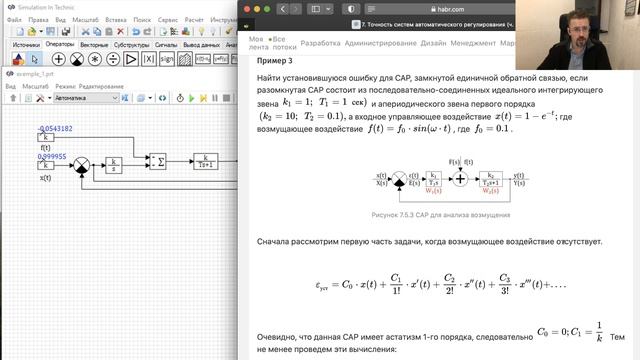640x360 pixels.
Task: Open the Вставка menu
Action: point(116,20)
